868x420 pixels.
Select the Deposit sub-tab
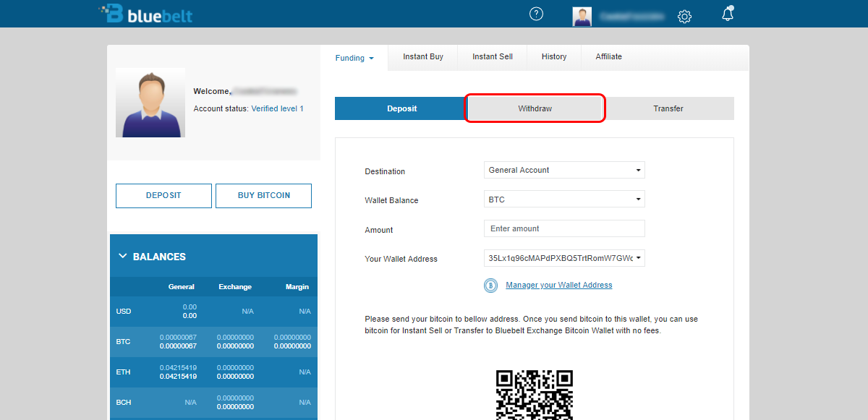point(401,108)
